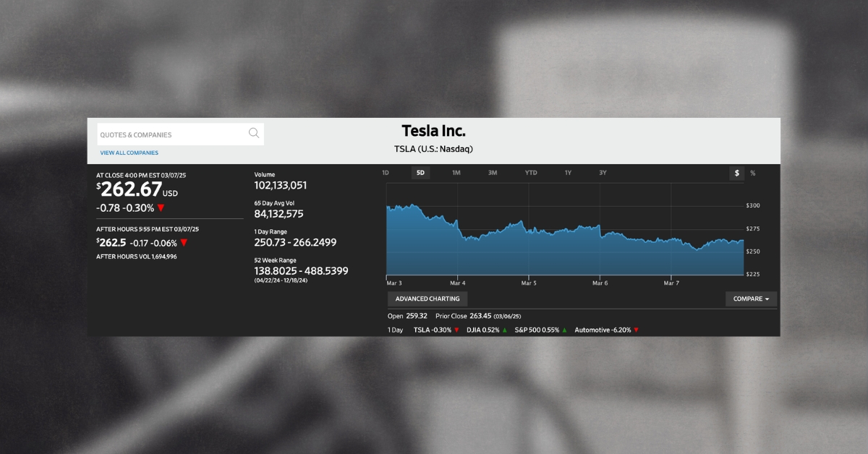Click the $300 price axis label

tap(753, 206)
